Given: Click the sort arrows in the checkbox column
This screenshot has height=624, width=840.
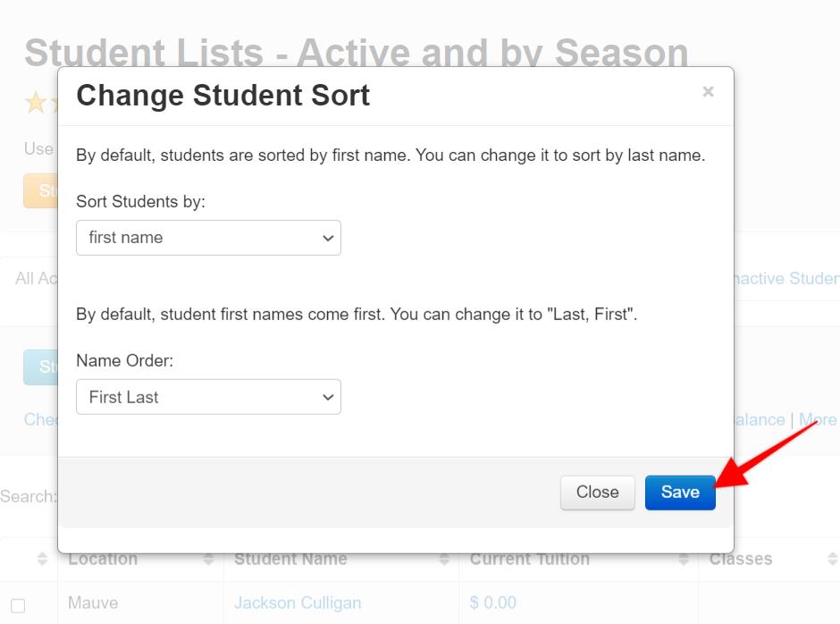Looking at the screenshot, I should 42,559.
